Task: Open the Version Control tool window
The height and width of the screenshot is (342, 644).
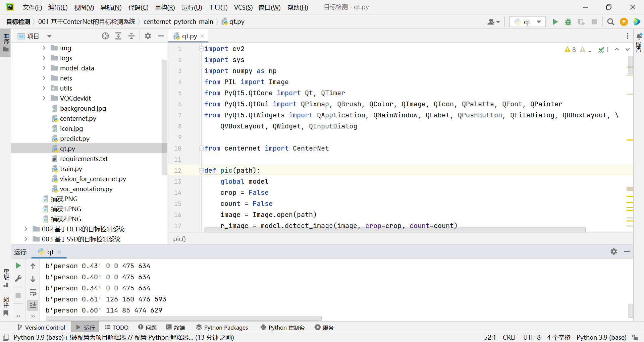Action: 41,328
